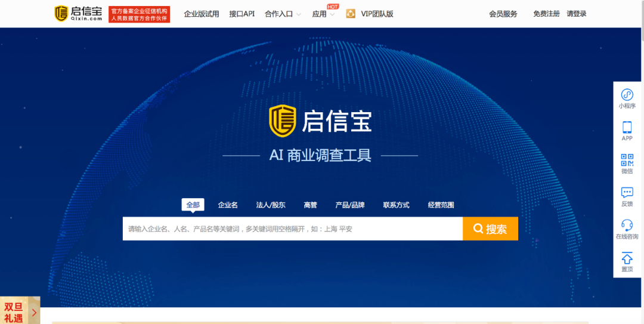Select the 联系方式 search tab

[x=397, y=205]
